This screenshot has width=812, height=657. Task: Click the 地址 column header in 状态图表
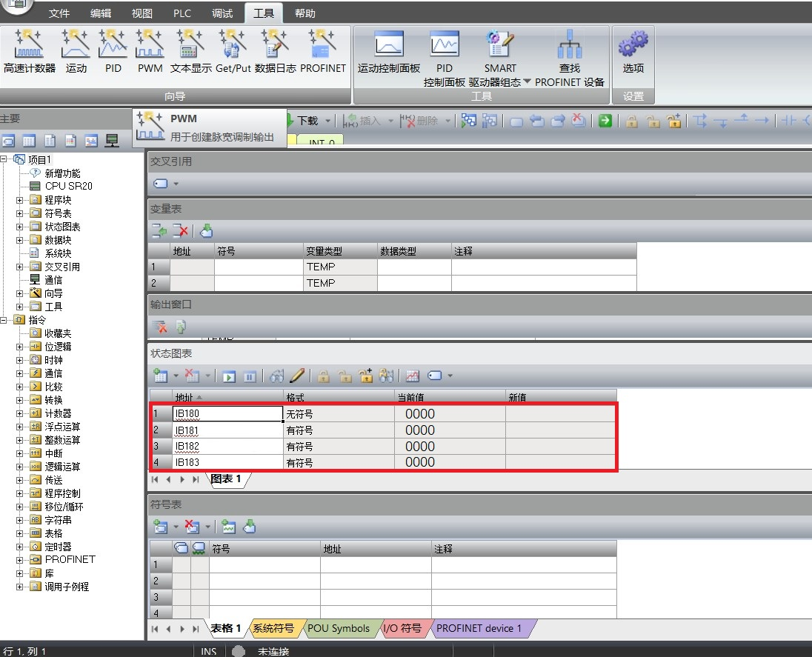(x=227, y=397)
